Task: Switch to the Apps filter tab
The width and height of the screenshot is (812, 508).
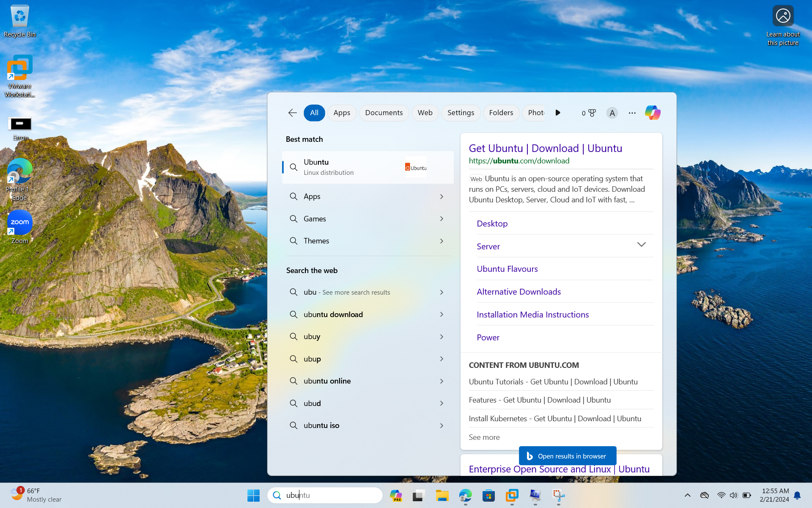Action: (342, 113)
